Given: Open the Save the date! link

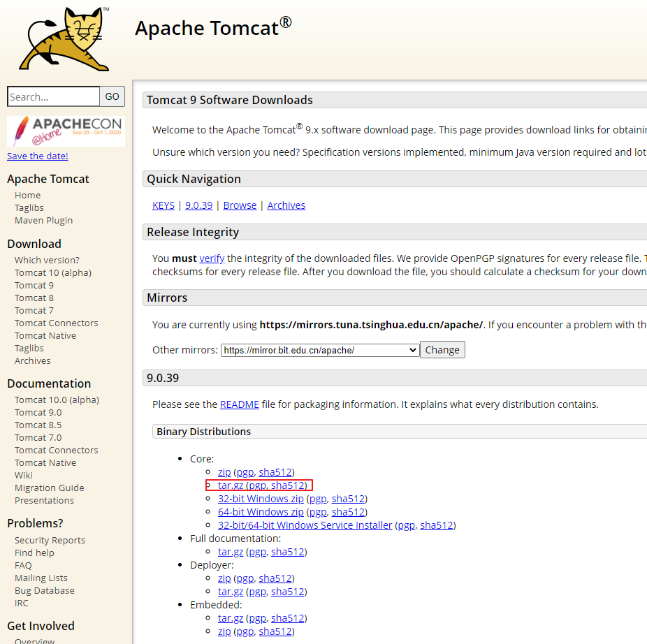Looking at the screenshot, I should point(38,156).
